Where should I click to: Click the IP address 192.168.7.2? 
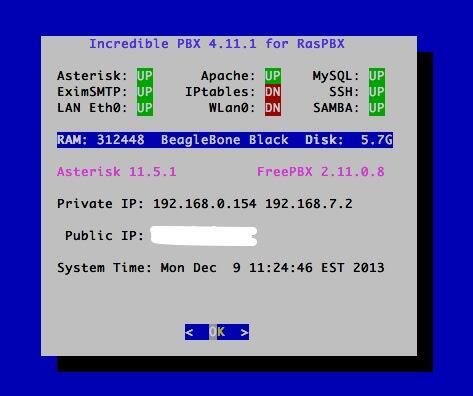pos(309,204)
